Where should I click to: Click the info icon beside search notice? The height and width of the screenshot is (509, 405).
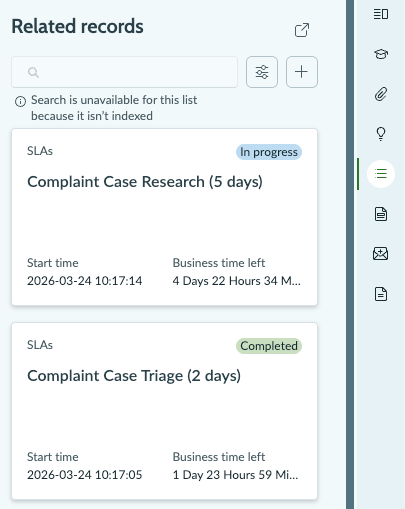point(20,101)
